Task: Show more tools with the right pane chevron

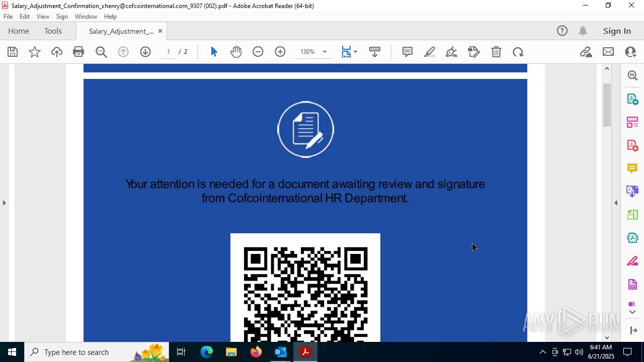Action: [632, 312]
